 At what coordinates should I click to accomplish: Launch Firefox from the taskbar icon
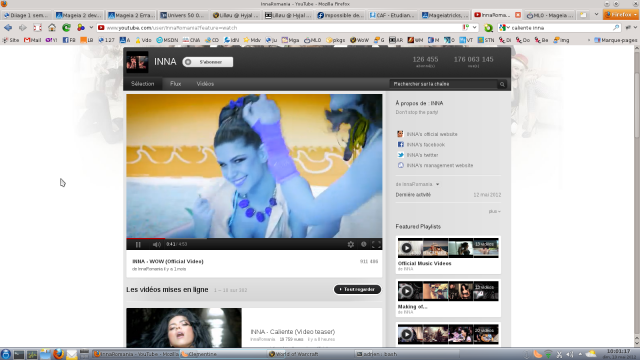coord(58,354)
